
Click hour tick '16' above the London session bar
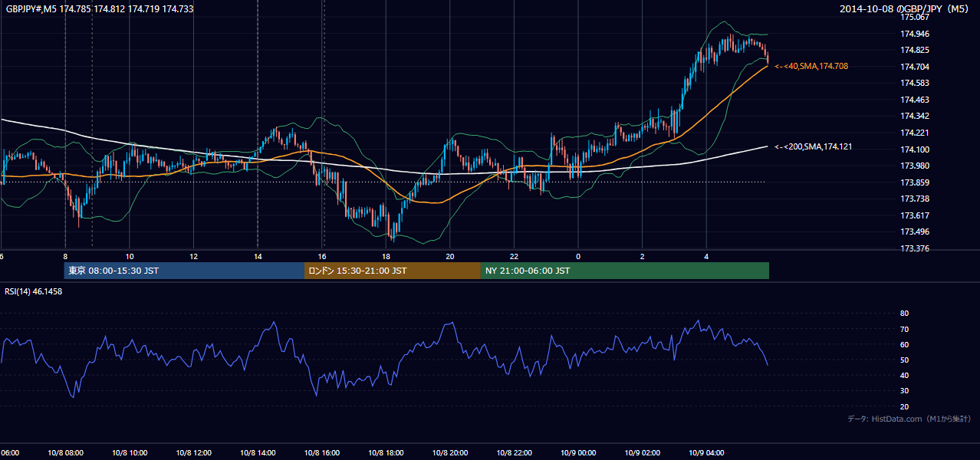pyautogui.click(x=322, y=257)
